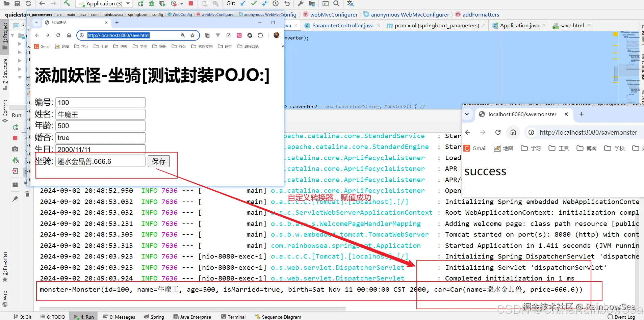Switch to the pom.xml (springboot_parameters) tab

(x=436, y=25)
